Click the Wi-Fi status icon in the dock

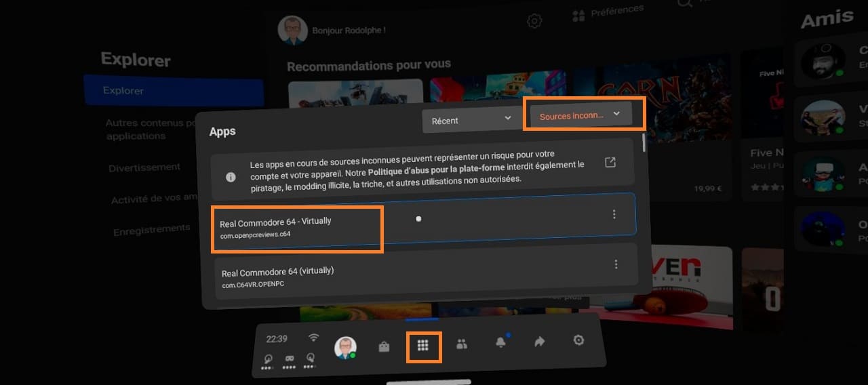(313, 337)
